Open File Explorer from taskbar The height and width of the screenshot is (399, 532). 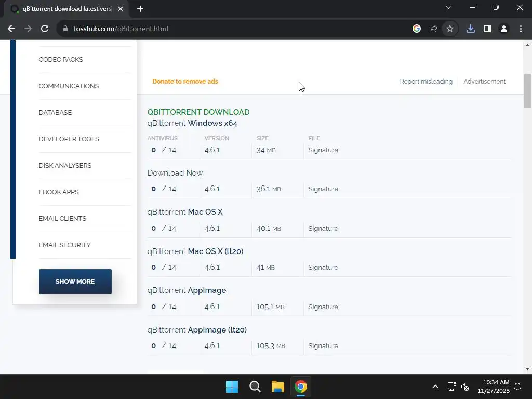(278, 387)
